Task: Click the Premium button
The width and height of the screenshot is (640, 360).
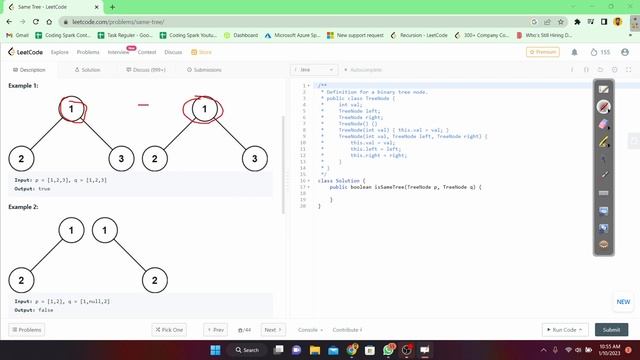Action: pos(543,52)
